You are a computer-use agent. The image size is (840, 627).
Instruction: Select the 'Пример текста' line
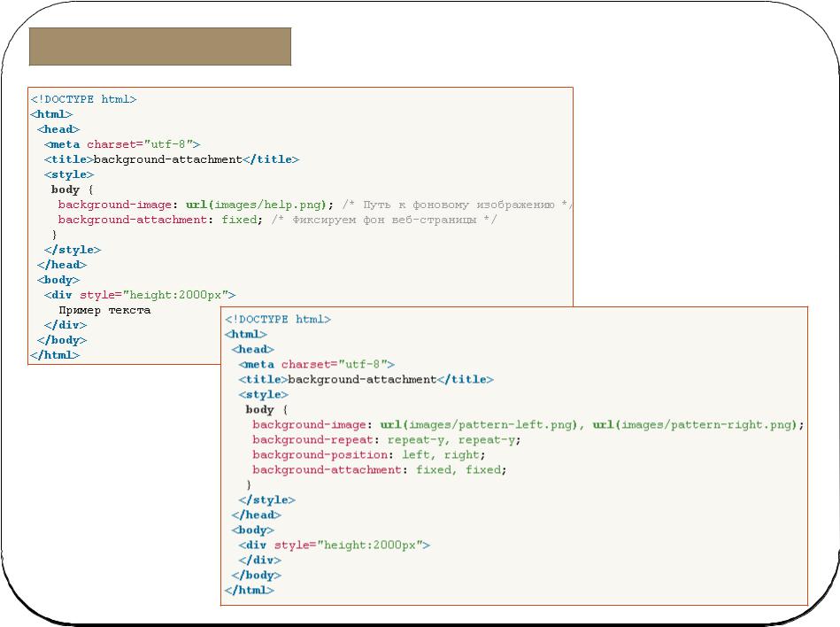pos(104,310)
